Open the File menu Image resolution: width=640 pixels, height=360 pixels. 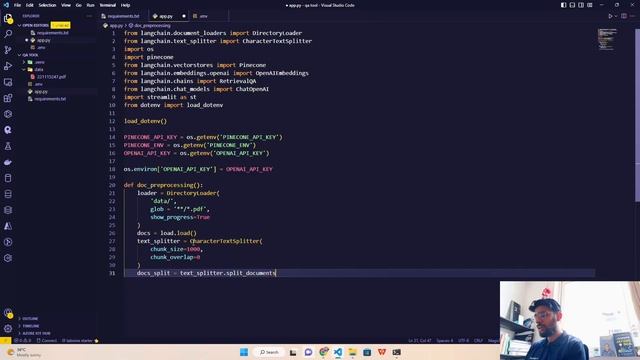click(17, 5)
